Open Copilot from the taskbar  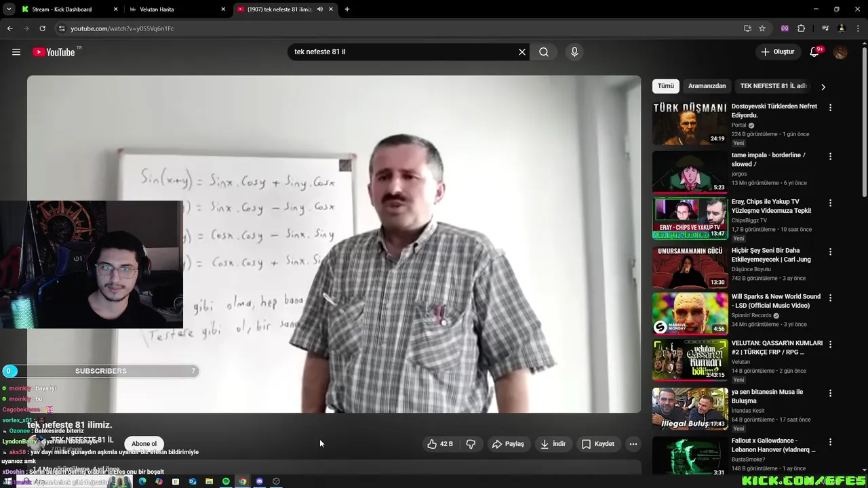[159, 481]
